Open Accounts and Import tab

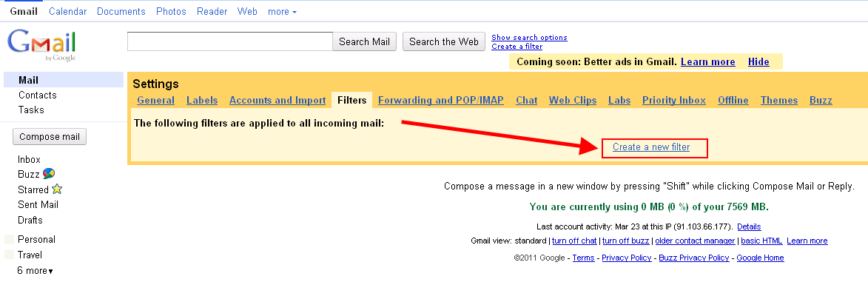[277, 100]
